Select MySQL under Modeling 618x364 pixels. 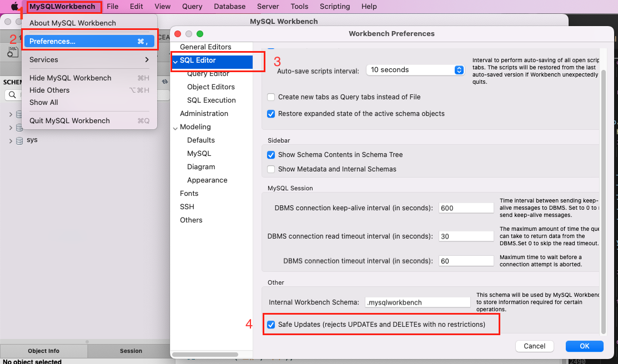[x=199, y=153]
